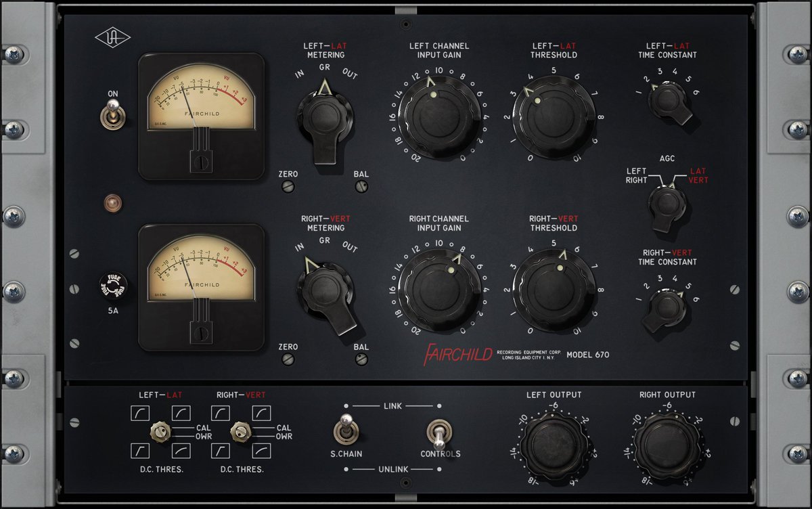
Task: Click Left-Lat OWR label
Action: (x=204, y=437)
